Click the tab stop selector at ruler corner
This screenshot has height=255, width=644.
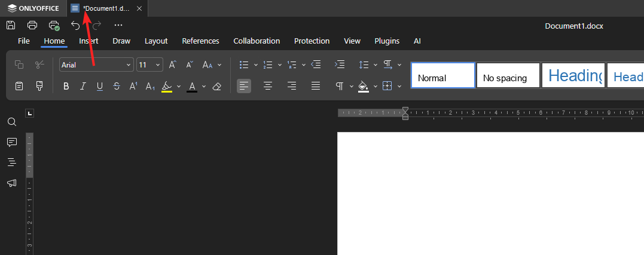30,113
